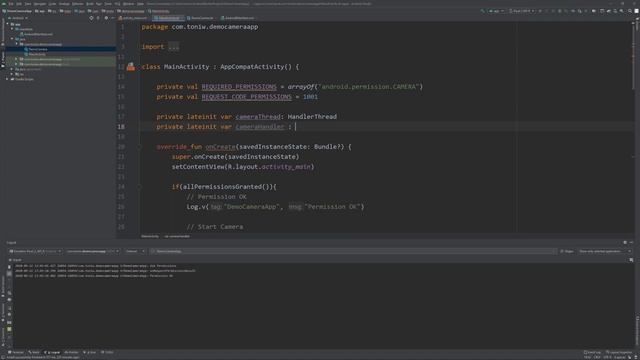The width and height of the screenshot is (640, 360).
Task: Open the Navigate menu
Action: (x=40, y=4)
